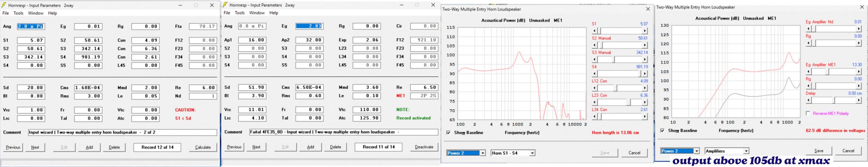Click Deactivate button in Record 11 window
Image resolution: width=868 pixels, height=167 pixels.
click(x=424, y=147)
